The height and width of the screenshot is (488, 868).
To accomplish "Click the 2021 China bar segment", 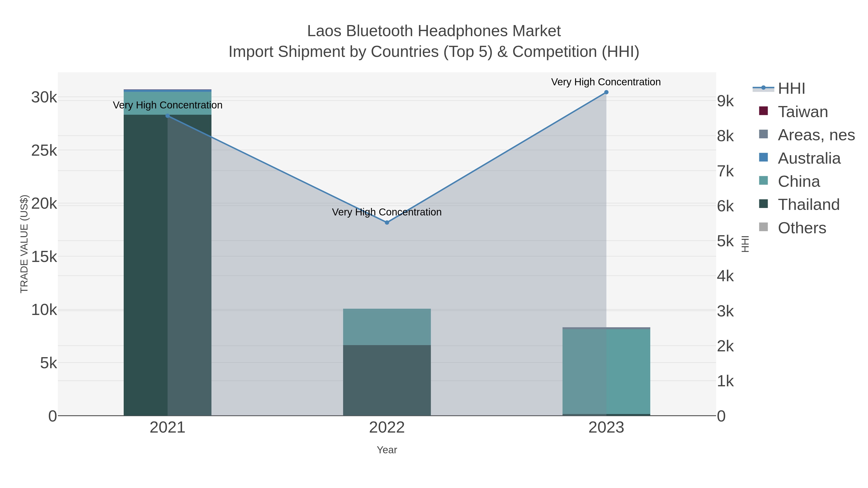I will point(168,103).
